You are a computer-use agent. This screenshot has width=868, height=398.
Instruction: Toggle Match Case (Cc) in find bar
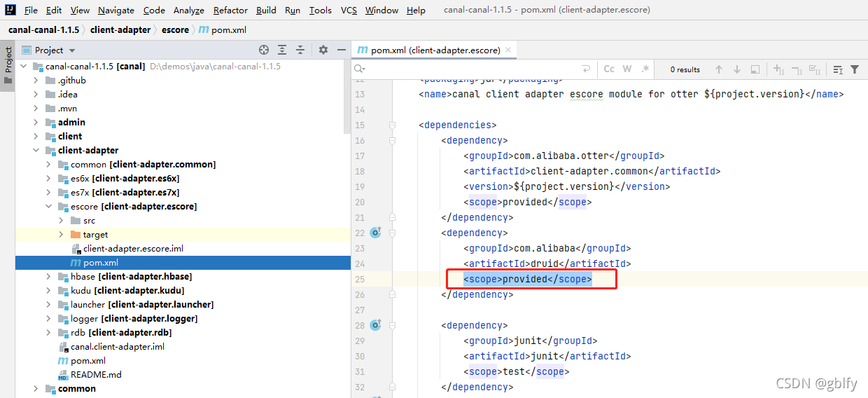point(609,69)
